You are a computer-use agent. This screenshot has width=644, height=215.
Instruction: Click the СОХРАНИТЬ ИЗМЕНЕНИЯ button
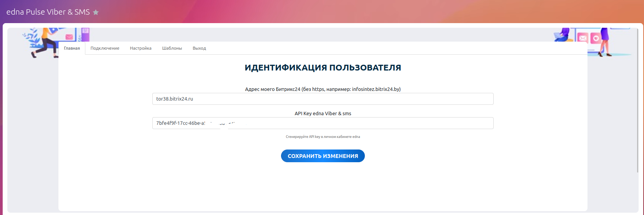click(x=323, y=156)
